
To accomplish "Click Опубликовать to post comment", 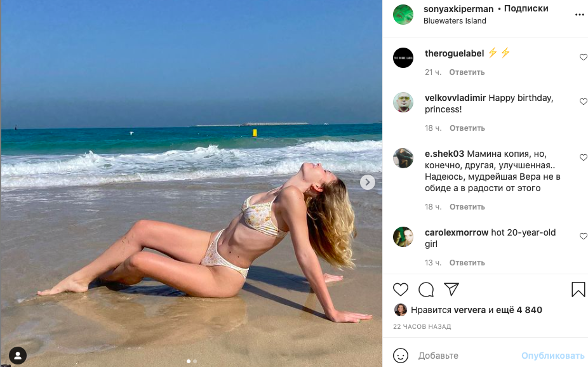I will tap(552, 356).
